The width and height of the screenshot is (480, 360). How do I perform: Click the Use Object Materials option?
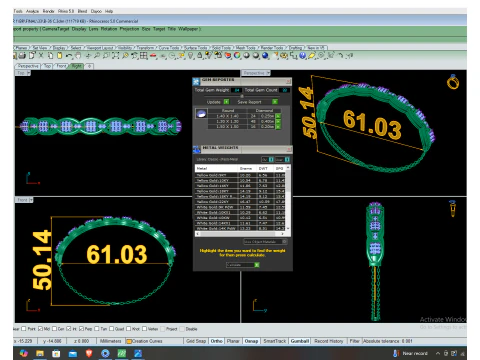[x=265, y=242]
